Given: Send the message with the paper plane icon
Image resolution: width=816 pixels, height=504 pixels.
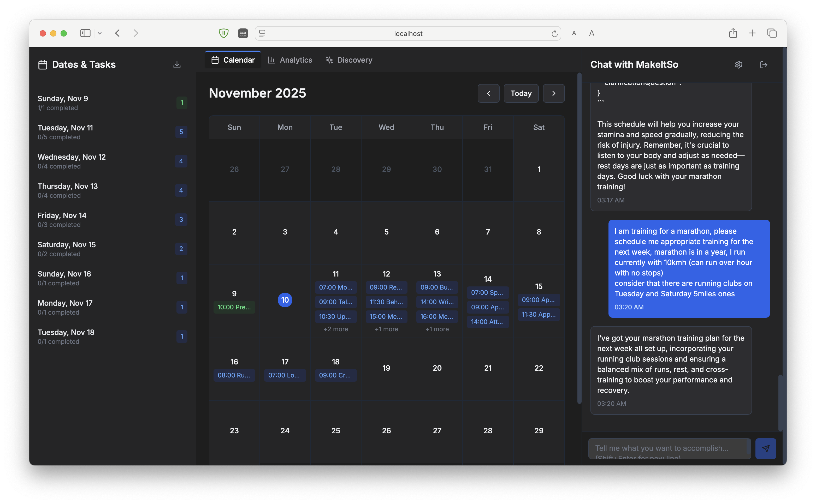Looking at the screenshot, I should pyautogui.click(x=766, y=448).
